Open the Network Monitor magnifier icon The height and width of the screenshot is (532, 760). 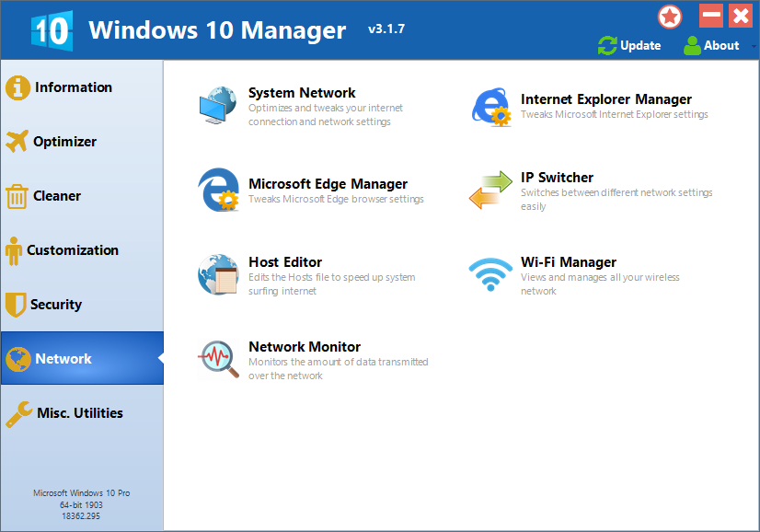[217, 358]
